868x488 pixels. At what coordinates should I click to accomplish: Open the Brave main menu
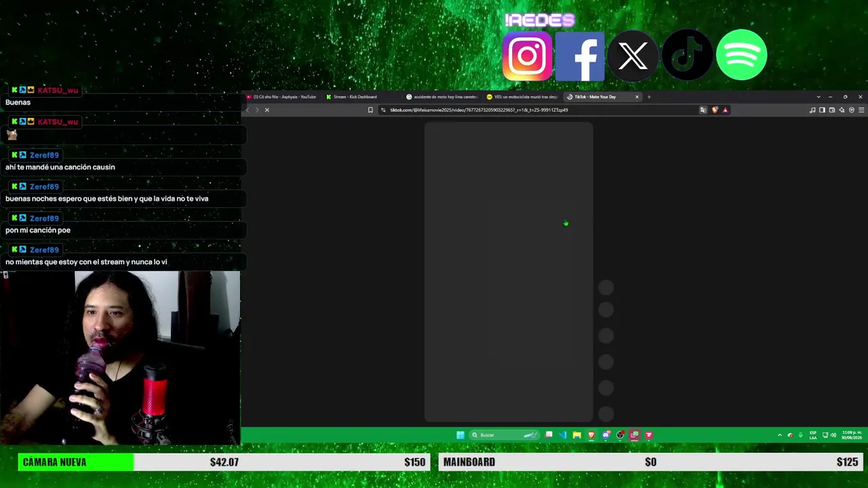tap(861, 110)
